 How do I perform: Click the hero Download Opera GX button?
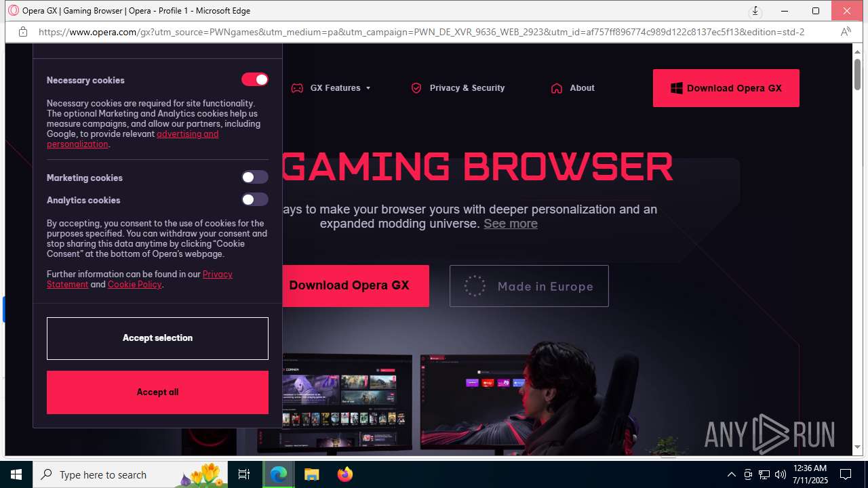coord(356,286)
